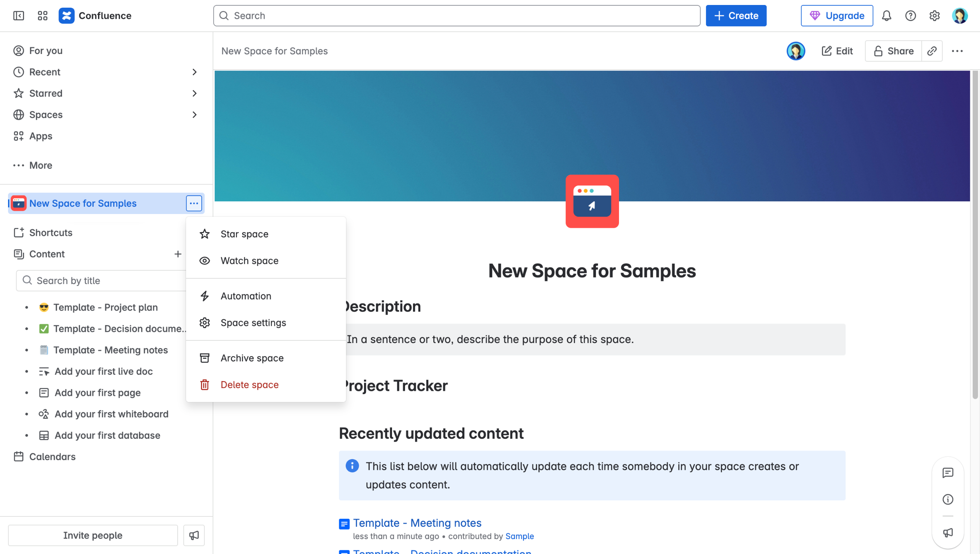
Task: Toggle the checkbox on Template - Decision document
Action: tap(44, 328)
